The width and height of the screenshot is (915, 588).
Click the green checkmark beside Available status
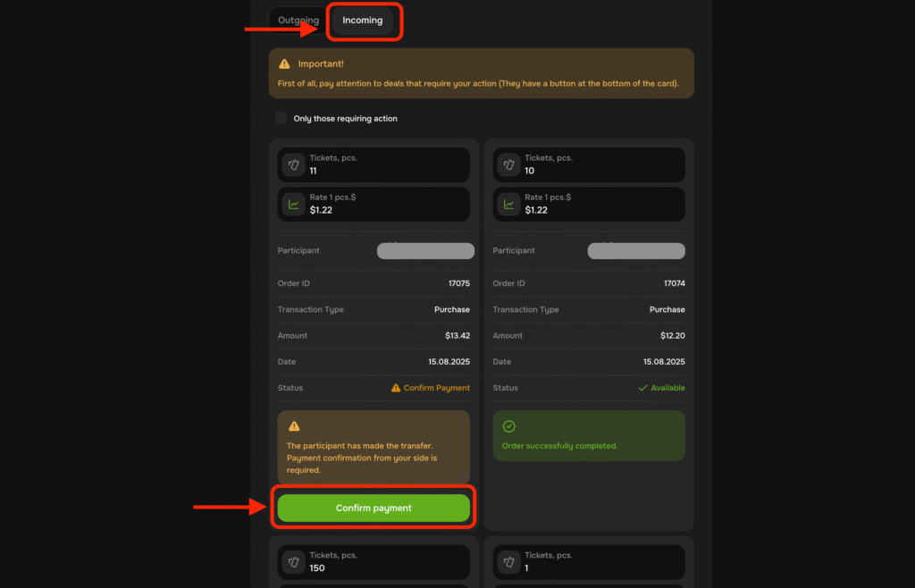tap(642, 388)
